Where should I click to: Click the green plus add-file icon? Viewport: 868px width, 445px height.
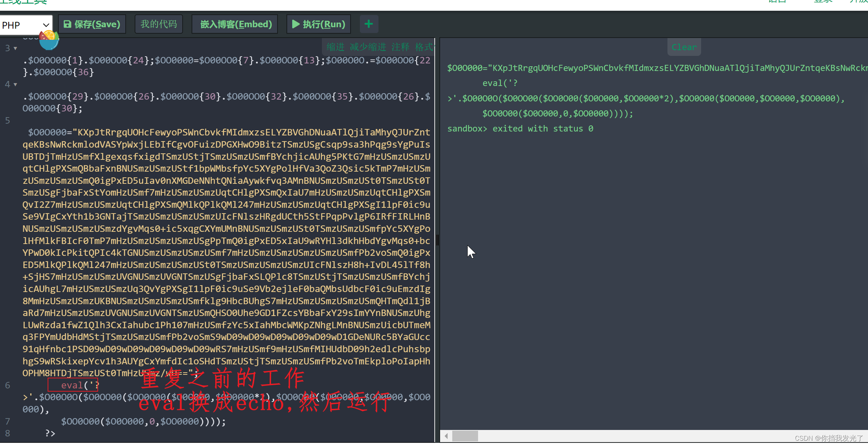368,24
